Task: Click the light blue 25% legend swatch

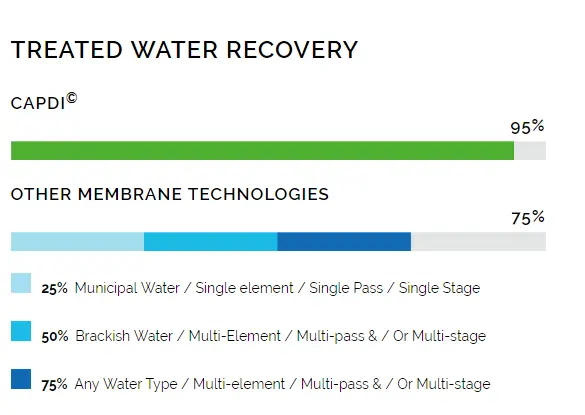Action: pos(21,283)
